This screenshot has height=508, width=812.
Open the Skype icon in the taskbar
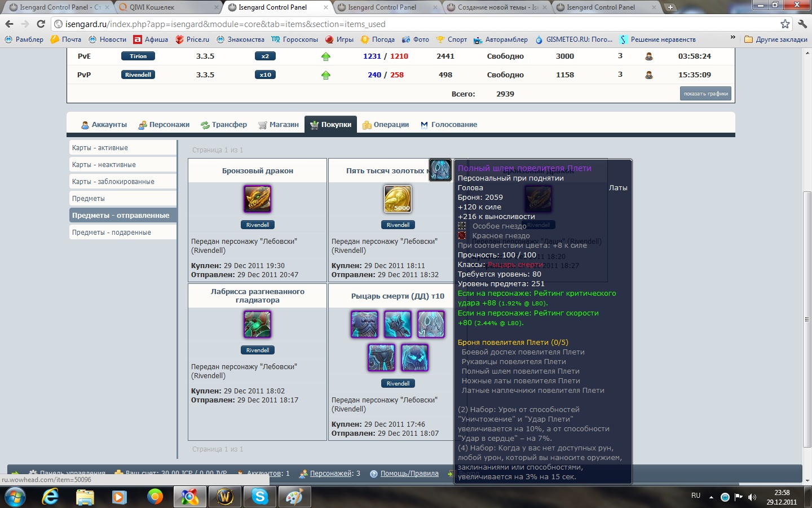pyautogui.click(x=260, y=497)
